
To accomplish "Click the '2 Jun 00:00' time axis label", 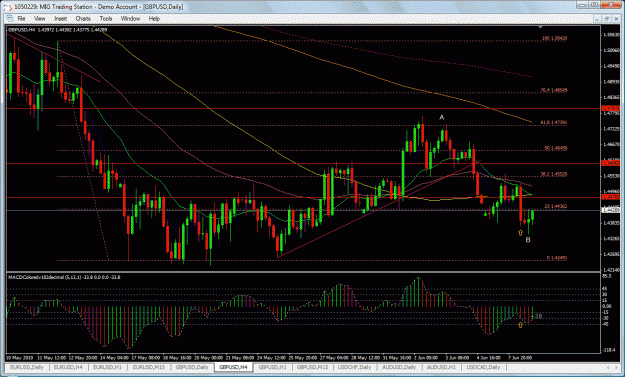I will tap(426, 357).
